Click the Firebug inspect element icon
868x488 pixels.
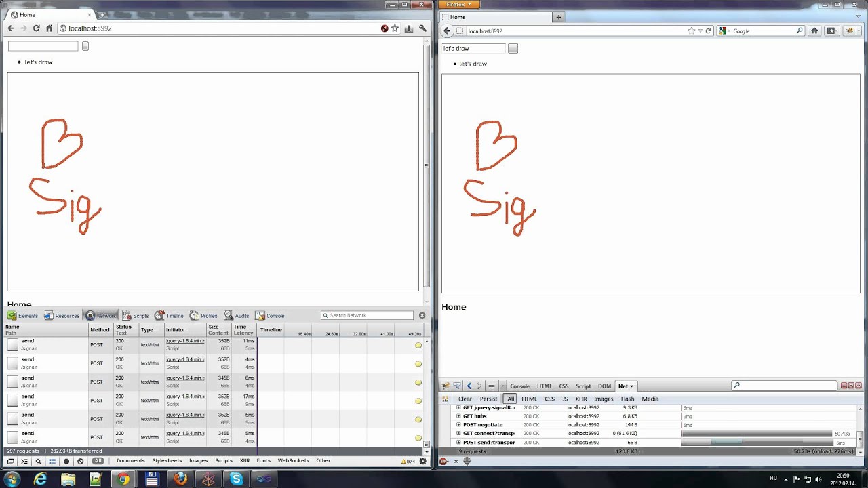click(457, 386)
